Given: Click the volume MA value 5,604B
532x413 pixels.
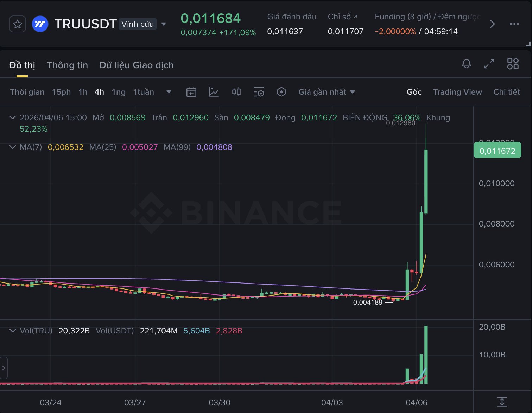Looking at the screenshot, I should (197, 331).
